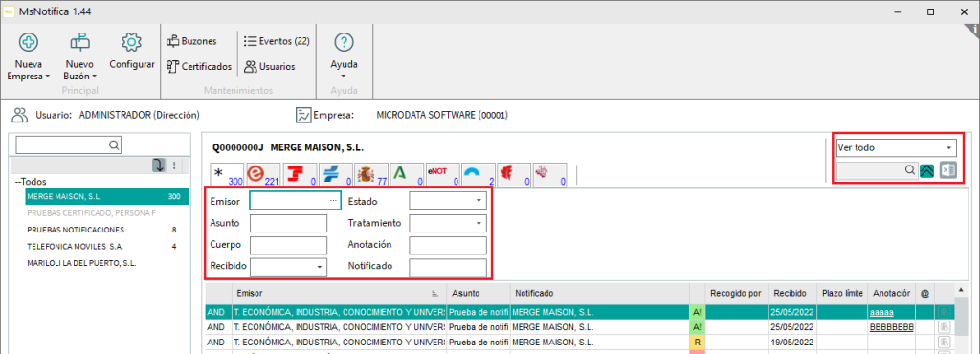Export the list to Excel
This screenshot has width=980, height=354.
click(x=948, y=170)
